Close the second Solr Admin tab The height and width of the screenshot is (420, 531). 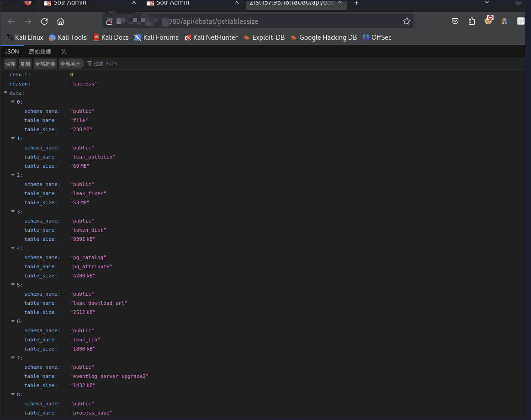click(x=237, y=2)
